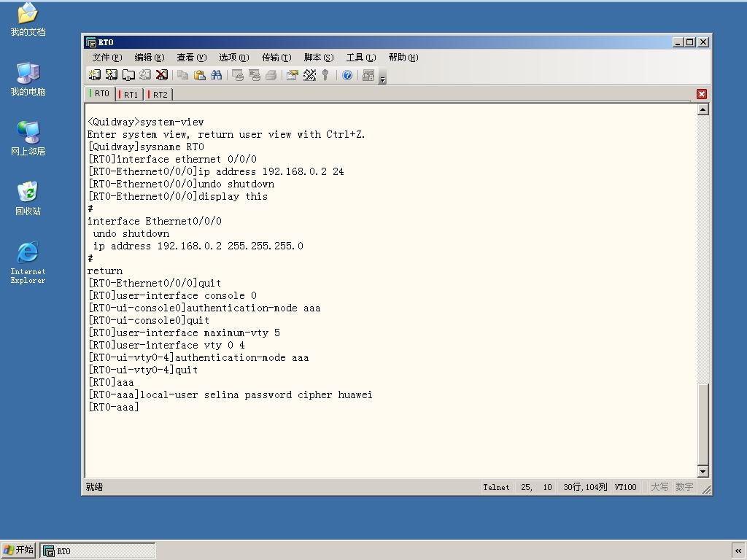Open the 传输(T) menu

pyautogui.click(x=276, y=58)
